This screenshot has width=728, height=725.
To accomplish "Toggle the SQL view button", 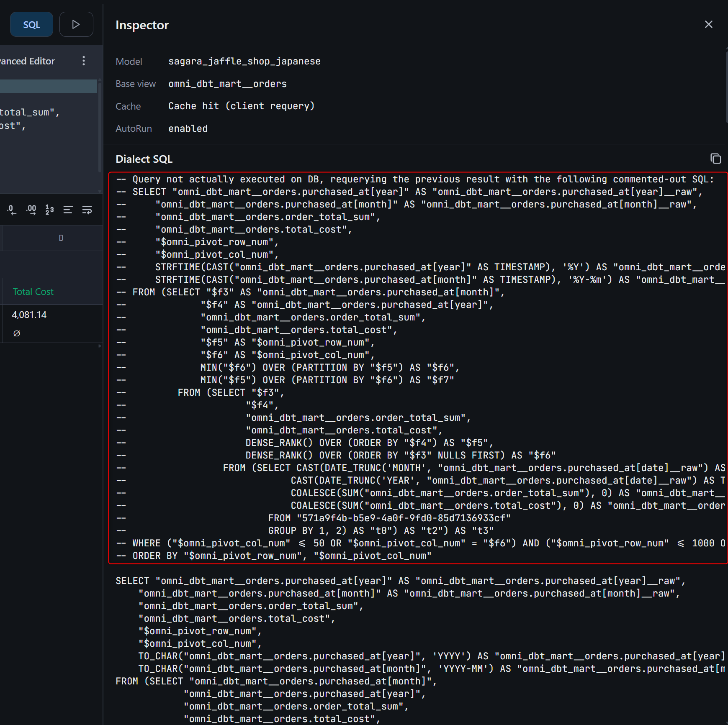I will pyautogui.click(x=31, y=25).
